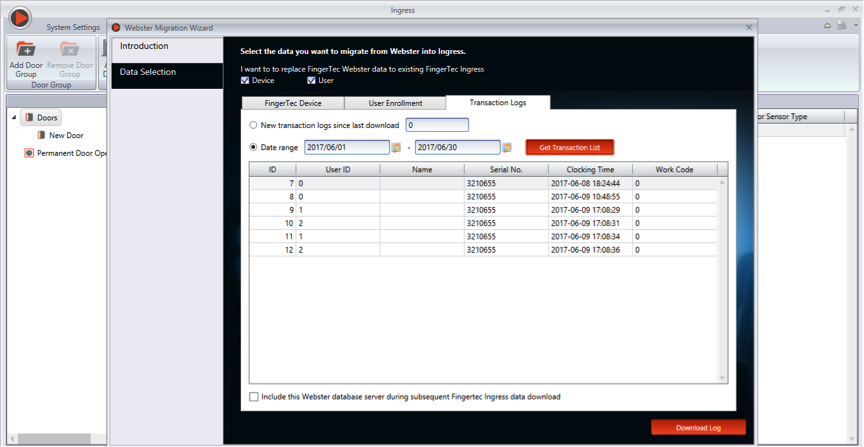Image resolution: width=864 pixels, height=447 pixels.
Task: Toggle the User checkbox
Action: (x=311, y=80)
